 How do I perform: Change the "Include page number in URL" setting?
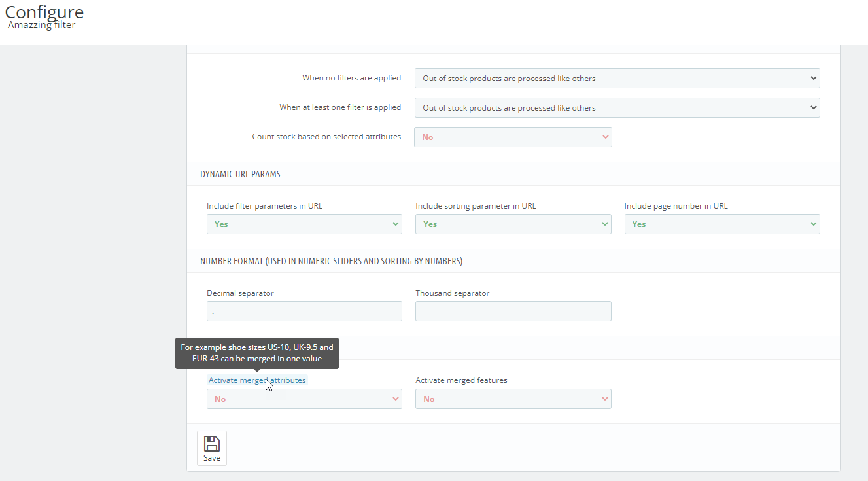(x=721, y=224)
